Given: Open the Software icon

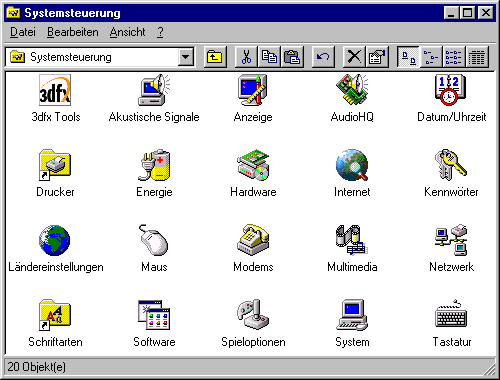Looking at the screenshot, I should tap(154, 315).
